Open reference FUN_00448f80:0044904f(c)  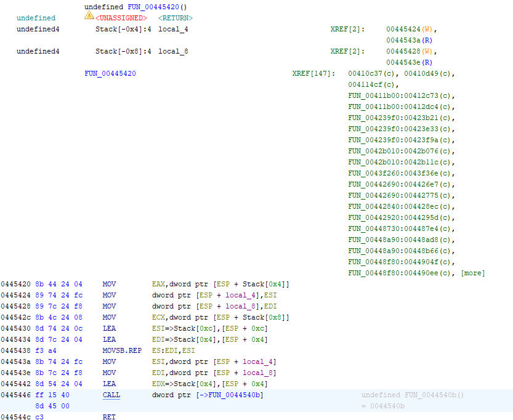[400, 263]
